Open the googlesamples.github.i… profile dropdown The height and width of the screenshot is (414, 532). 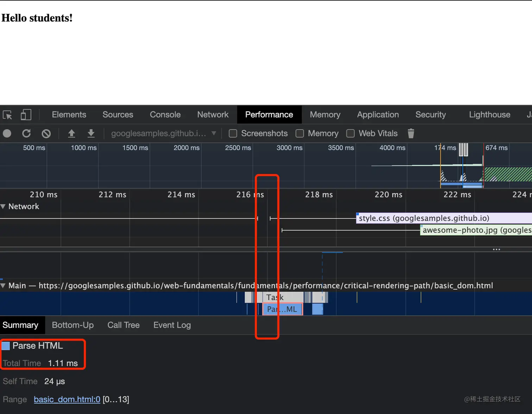coord(164,134)
